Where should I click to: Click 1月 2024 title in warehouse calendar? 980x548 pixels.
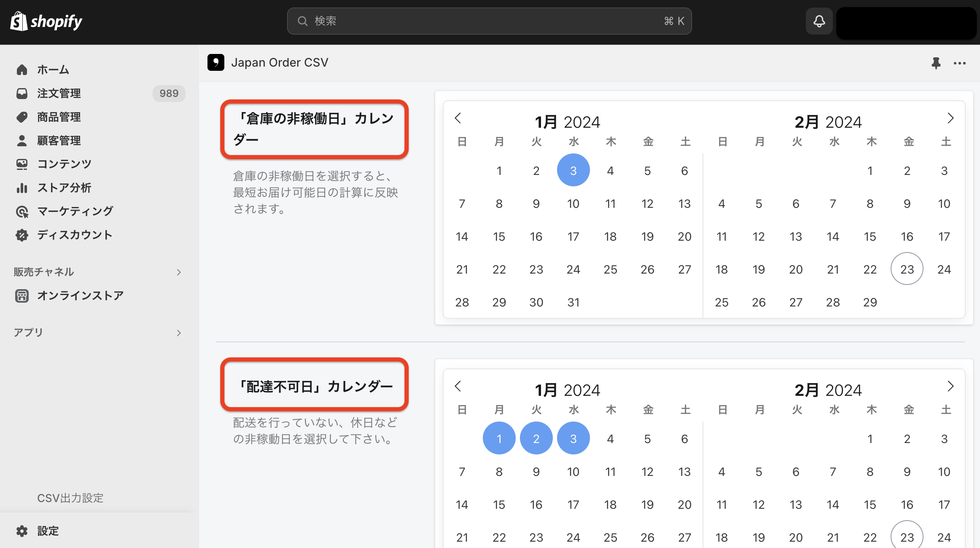tap(567, 122)
